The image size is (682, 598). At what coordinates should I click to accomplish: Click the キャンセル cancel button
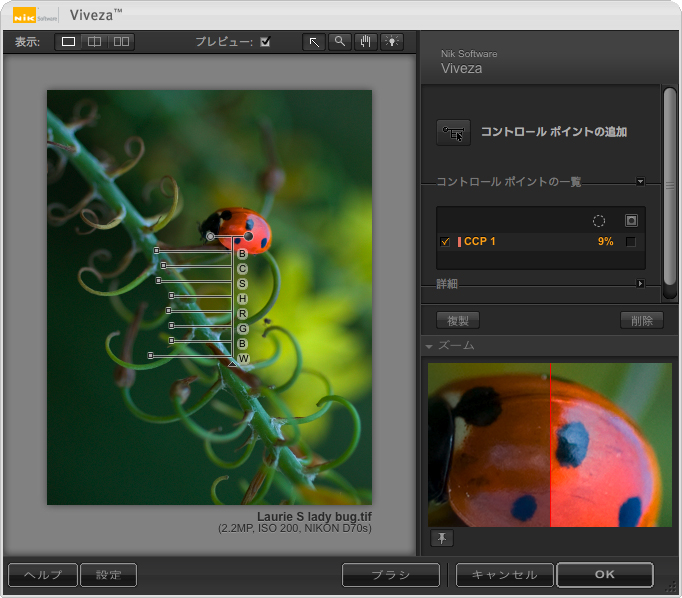[x=505, y=575]
